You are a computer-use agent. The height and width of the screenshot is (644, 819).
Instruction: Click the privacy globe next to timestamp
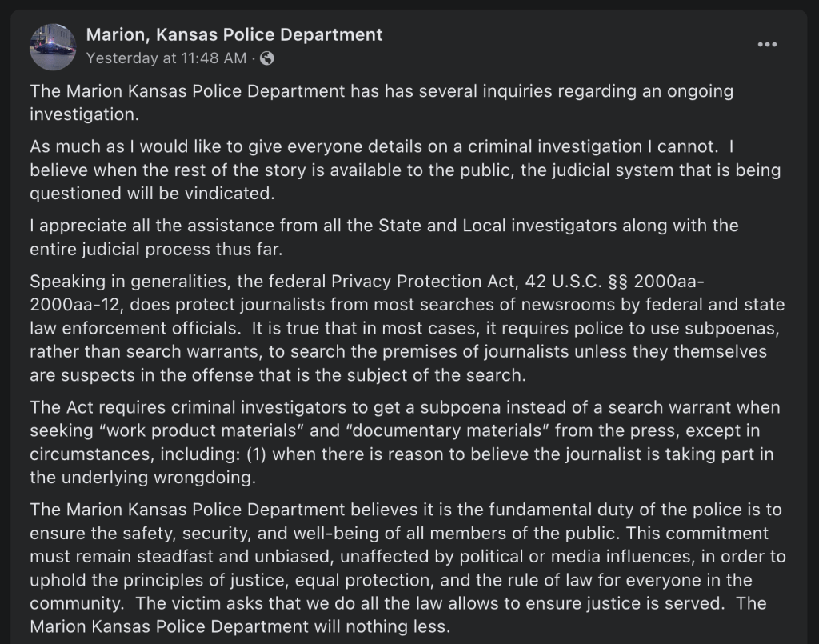pyautogui.click(x=269, y=58)
